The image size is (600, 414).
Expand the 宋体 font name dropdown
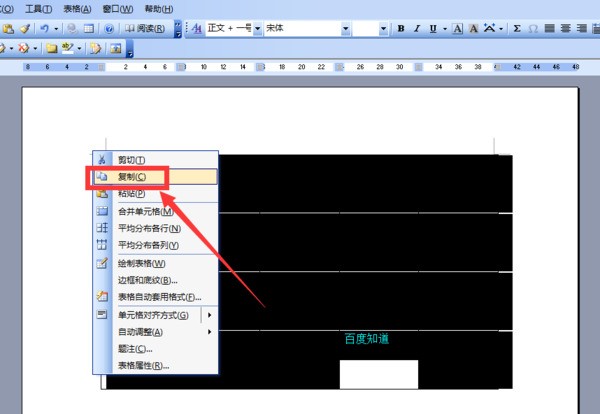pyautogui.click(x=346, y=29)
